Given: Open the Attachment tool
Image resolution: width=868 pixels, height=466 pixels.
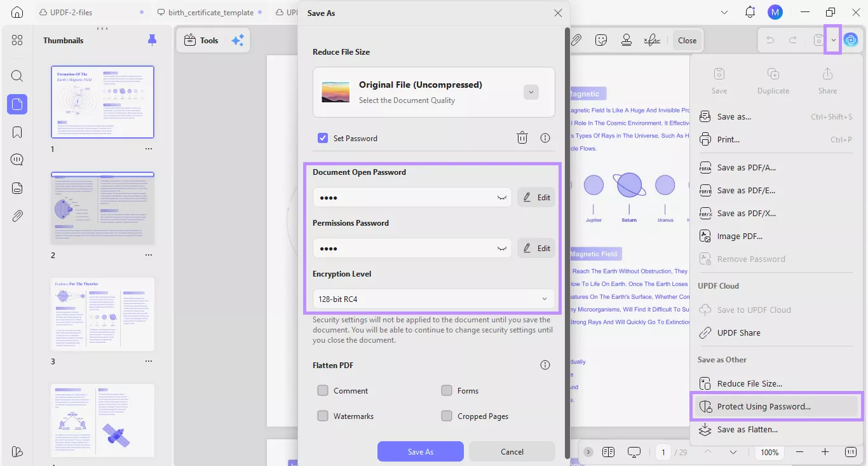Looking at the screenshot, I should (x=576, y=39).
